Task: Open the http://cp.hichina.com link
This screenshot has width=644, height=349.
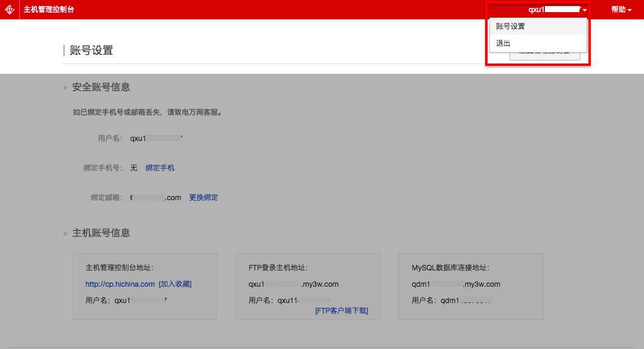Action: point(120,284)
